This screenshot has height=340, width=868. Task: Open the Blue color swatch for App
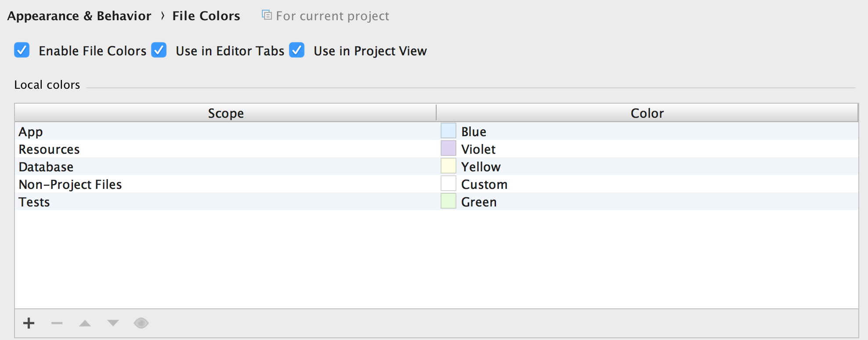[x=448, y=130]
